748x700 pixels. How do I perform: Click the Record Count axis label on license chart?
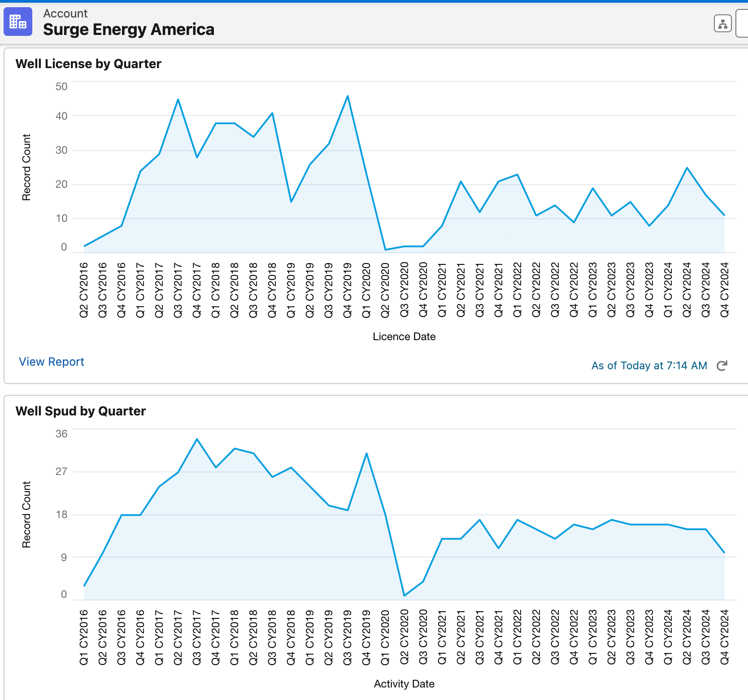[x=27, y=166]
